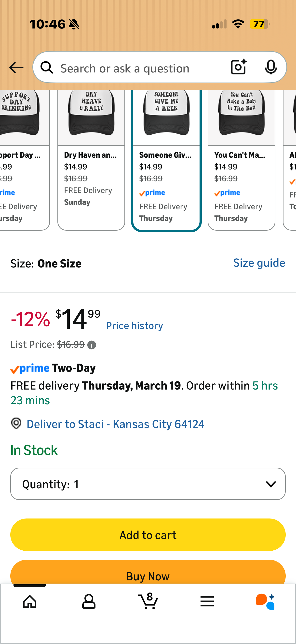The height and width of the screenshot is (644, 296).
Task: Tap the microphone voice search icon
Action: click(271, 67)
